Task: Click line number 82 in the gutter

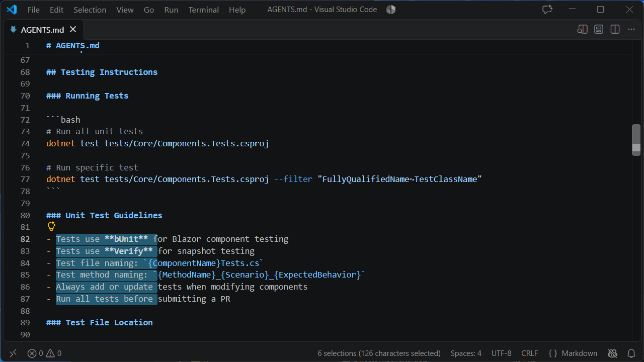Action: pos(25,239)
